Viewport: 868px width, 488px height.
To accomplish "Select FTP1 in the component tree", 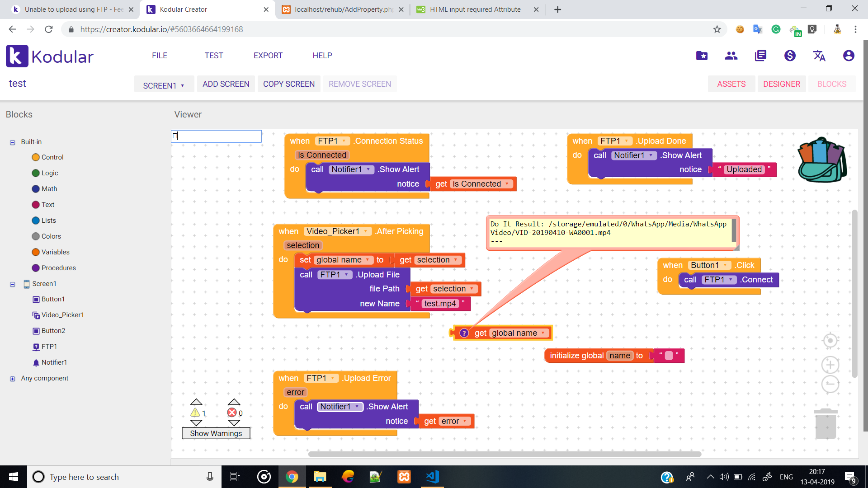I will [45, 347].
